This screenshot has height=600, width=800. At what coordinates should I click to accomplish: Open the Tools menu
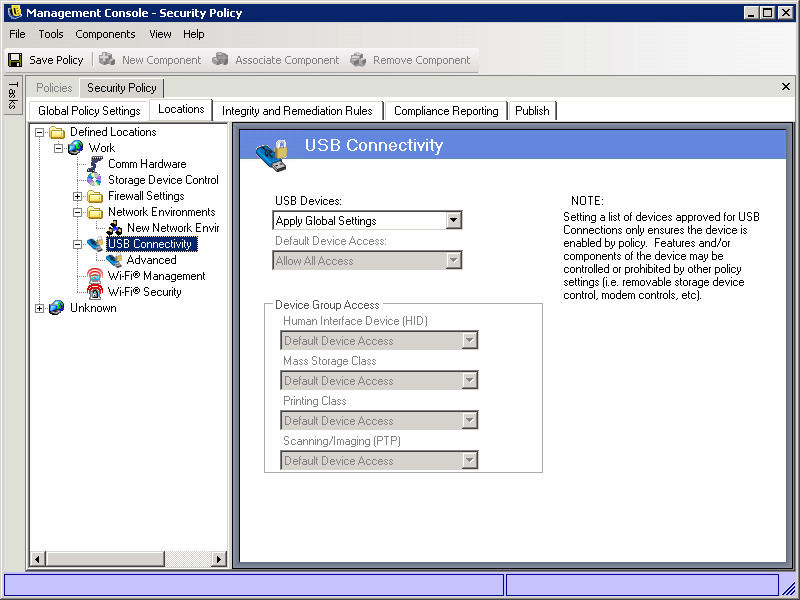point(51,34)
